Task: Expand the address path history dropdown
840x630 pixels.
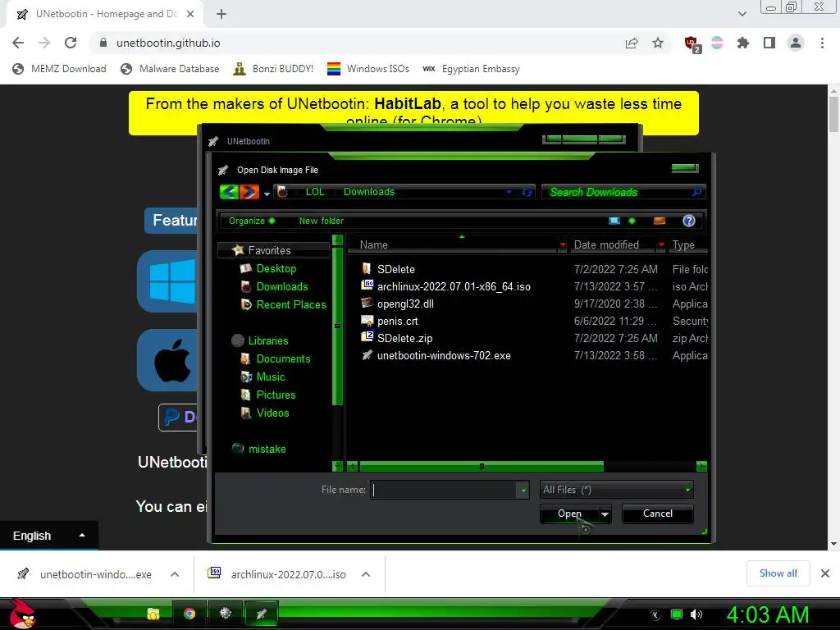Action: 509,192
